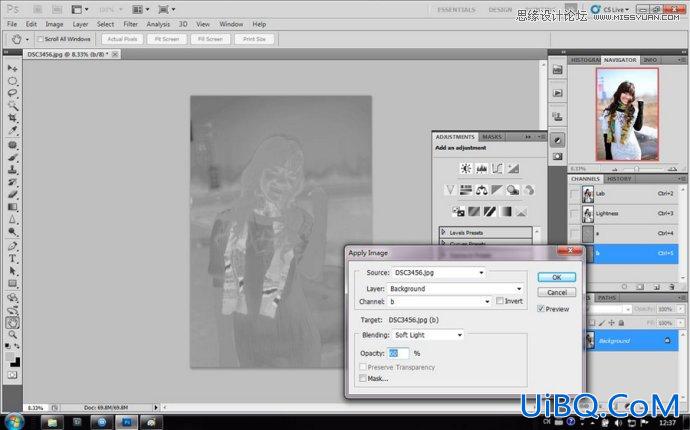Add a Hue/Saturation adjustment
This screenshot has height=430, width=690.
click(x=466, y=190)
